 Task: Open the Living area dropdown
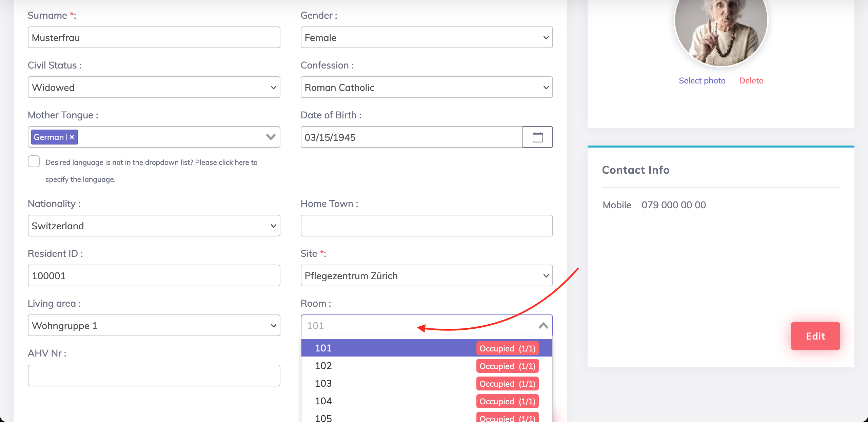pos(154,326)
